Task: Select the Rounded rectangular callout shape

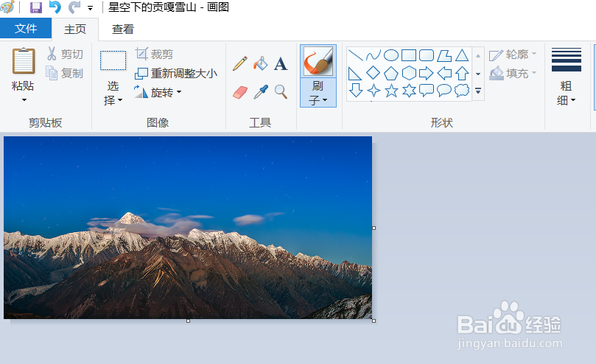Action: coord(427,91)
